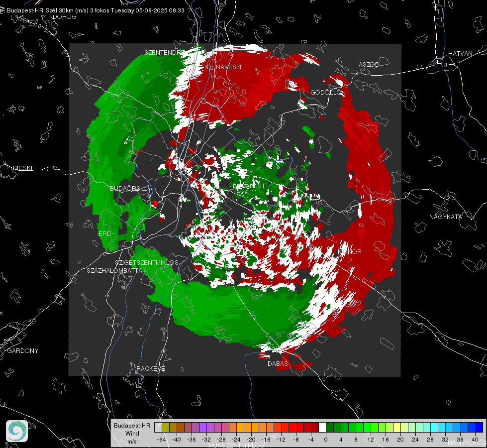Click the BICSKE city label
Viewport: 487px width, 448px height.
pyautogui.click(x=23, y=168)
